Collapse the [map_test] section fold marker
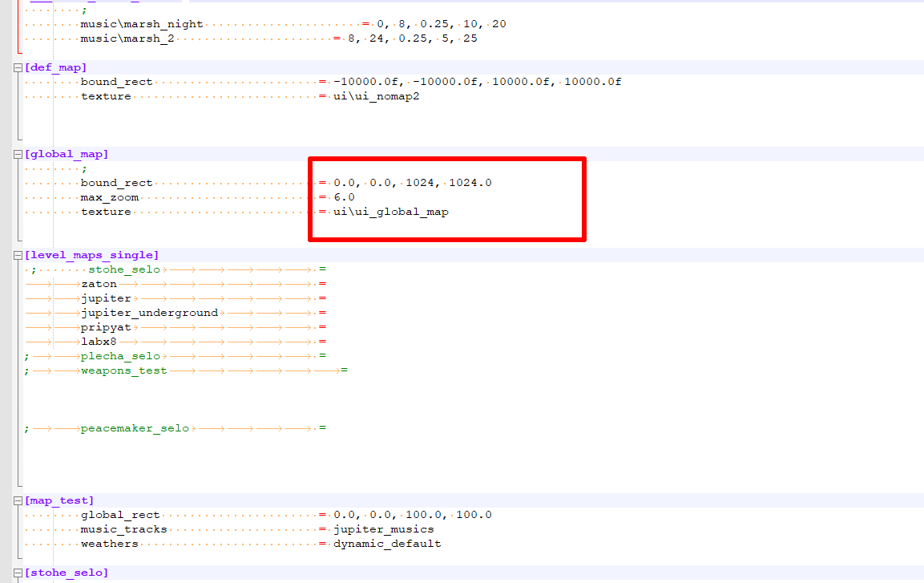924x583 pixels. (18, 500)
